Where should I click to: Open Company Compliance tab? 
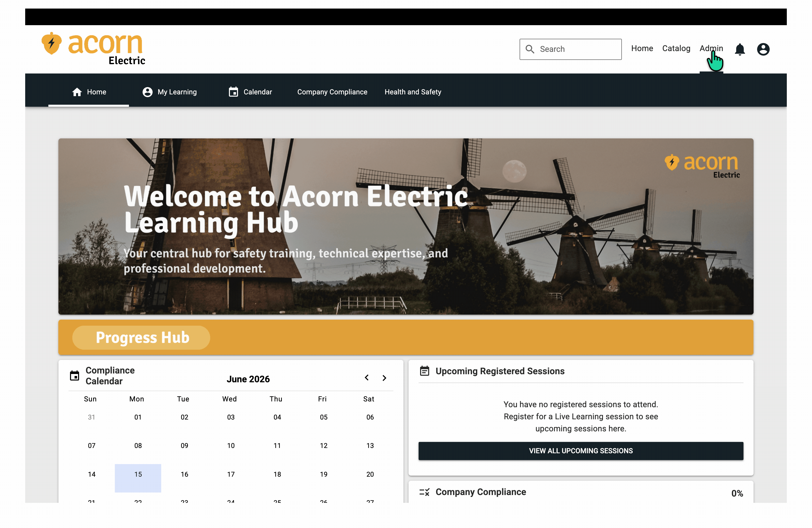tap(332, 92)
